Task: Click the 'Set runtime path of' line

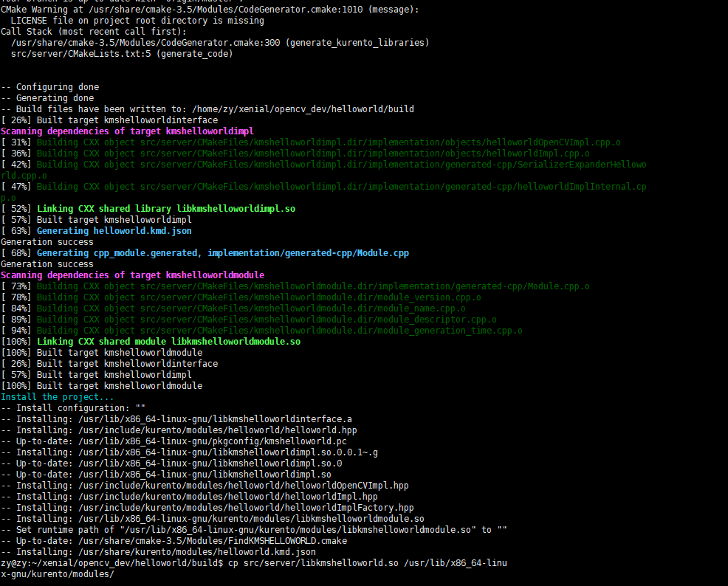Action: pyautogui.click(x=254, y=531)
